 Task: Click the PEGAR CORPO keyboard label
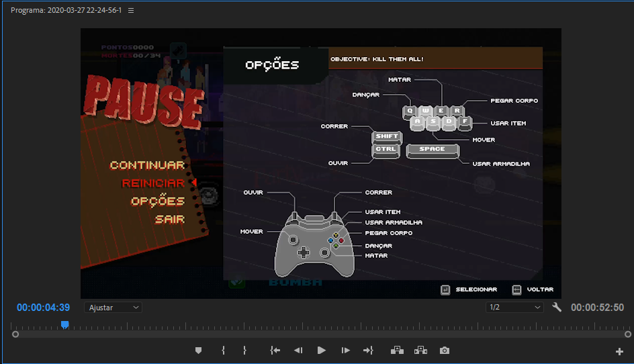(514, 101)
